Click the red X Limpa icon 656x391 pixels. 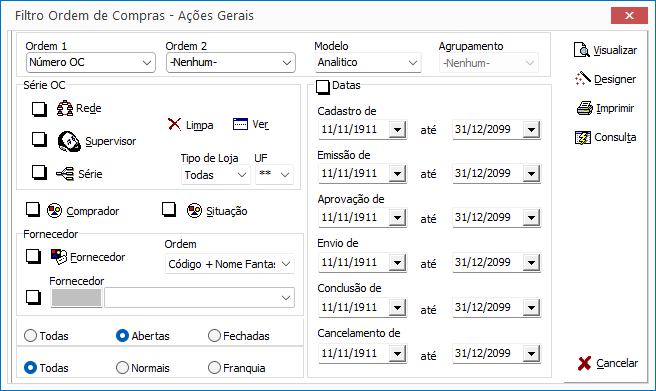[x=174, y=124]
